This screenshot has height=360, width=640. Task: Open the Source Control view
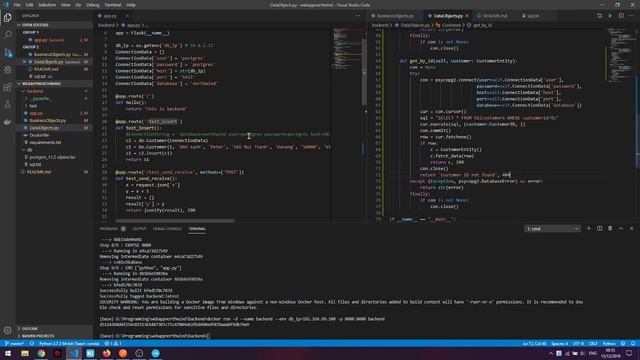[7, 52]
